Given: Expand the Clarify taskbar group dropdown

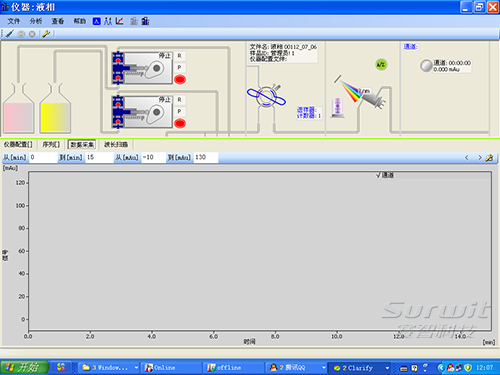Looking at the screenshot, I should pyautogui.click(x=387, y=368).
